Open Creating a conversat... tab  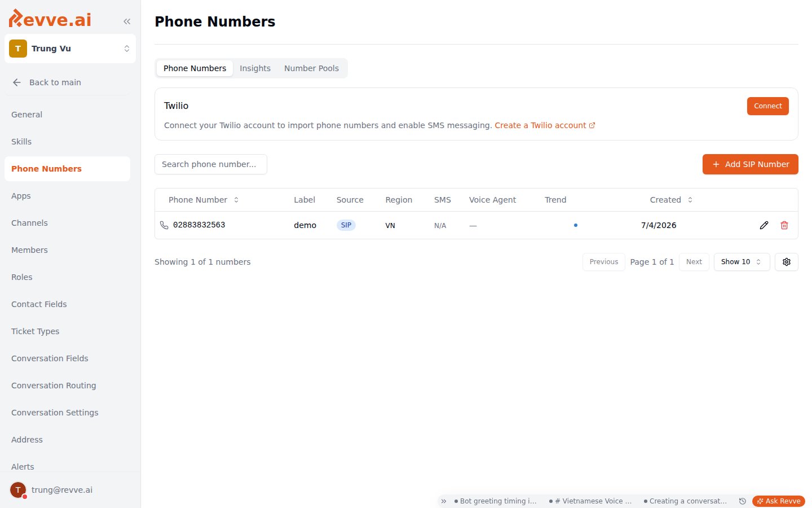click(685, 501)
